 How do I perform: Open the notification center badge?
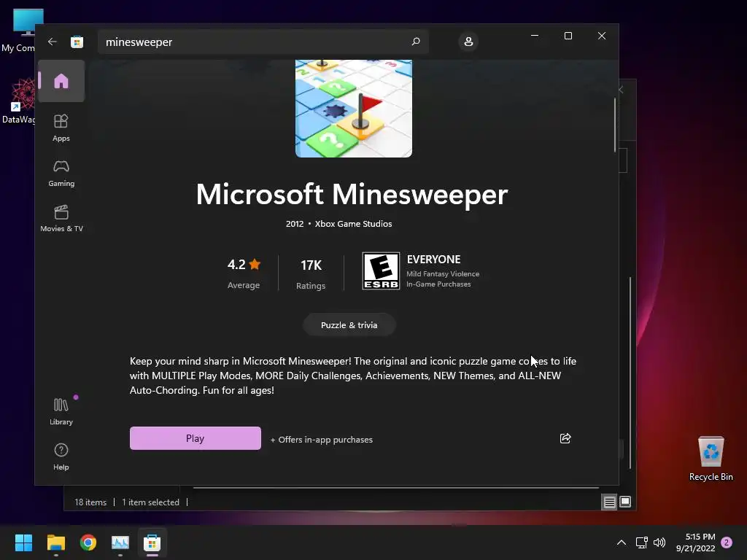(727, 542)
